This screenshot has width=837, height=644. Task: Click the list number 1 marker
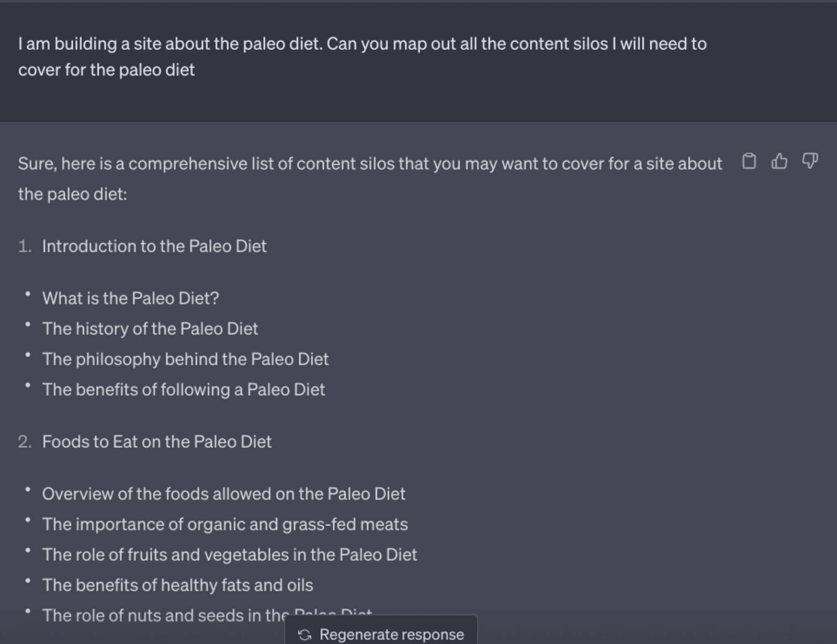pyautogui.click(x=25, y=246)
